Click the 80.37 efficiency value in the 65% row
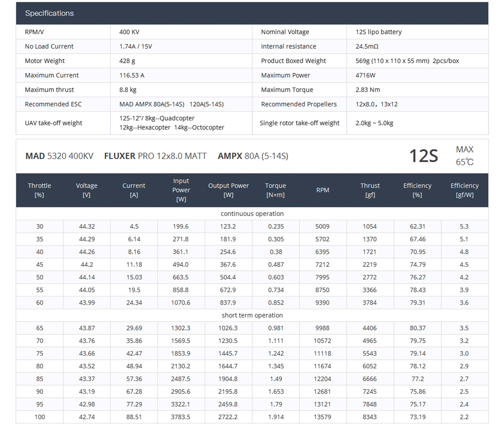The height and width of the screenshot is (427, 504). tap(417, 328)
